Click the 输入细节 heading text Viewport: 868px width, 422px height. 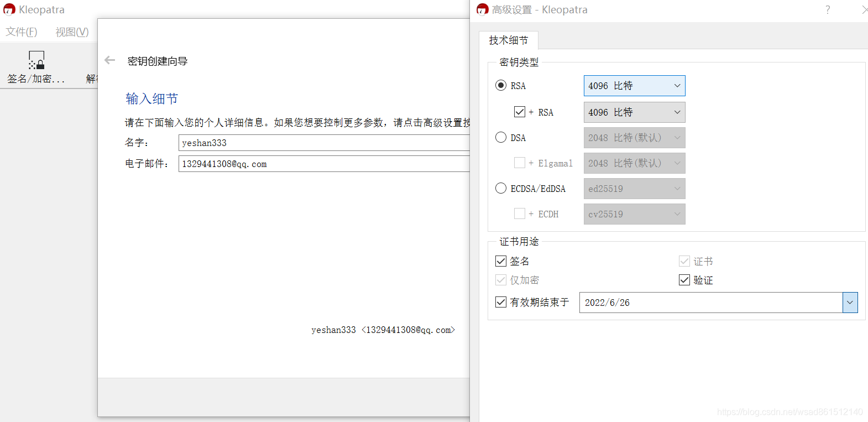tap(152, 99)
